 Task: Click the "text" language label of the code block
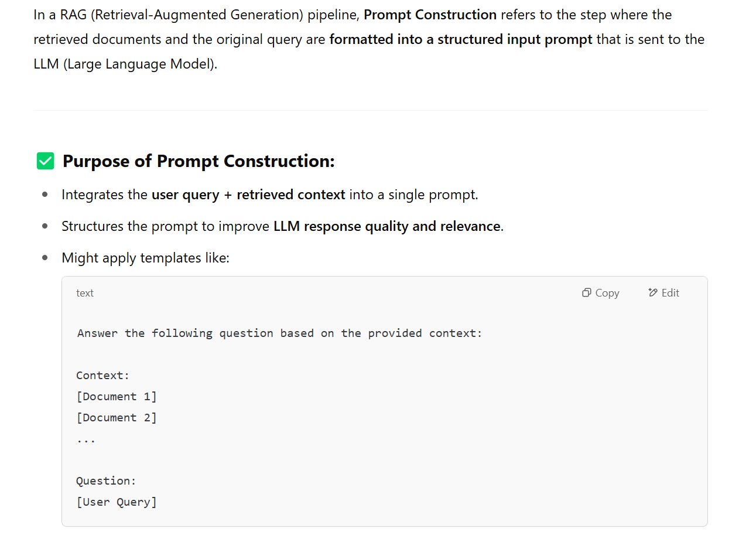pos(85,293)
